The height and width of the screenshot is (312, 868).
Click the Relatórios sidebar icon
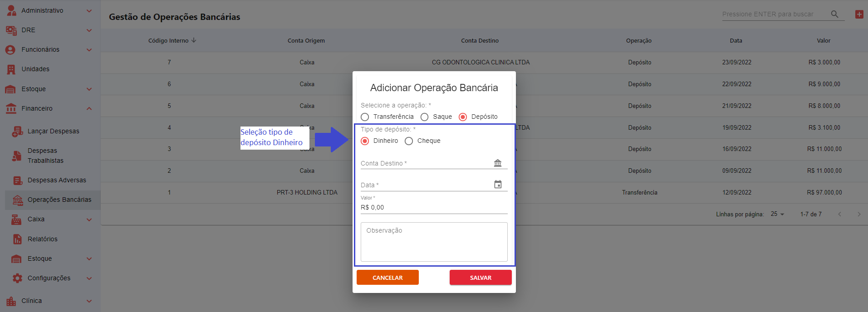17,239
